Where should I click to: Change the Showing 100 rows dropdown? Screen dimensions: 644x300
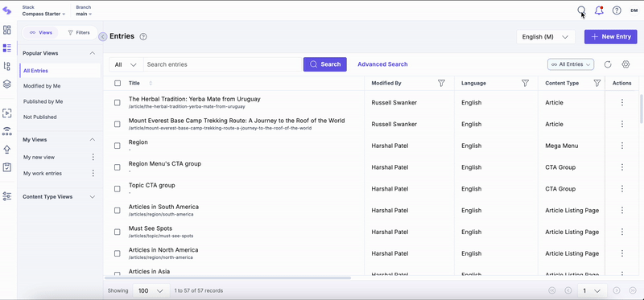click(151, 290)
